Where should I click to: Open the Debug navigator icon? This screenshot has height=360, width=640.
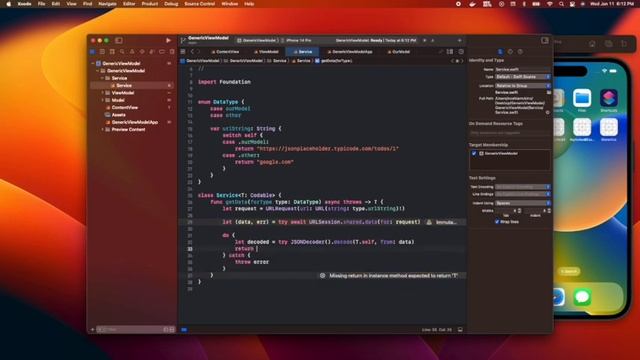(152, 52)
